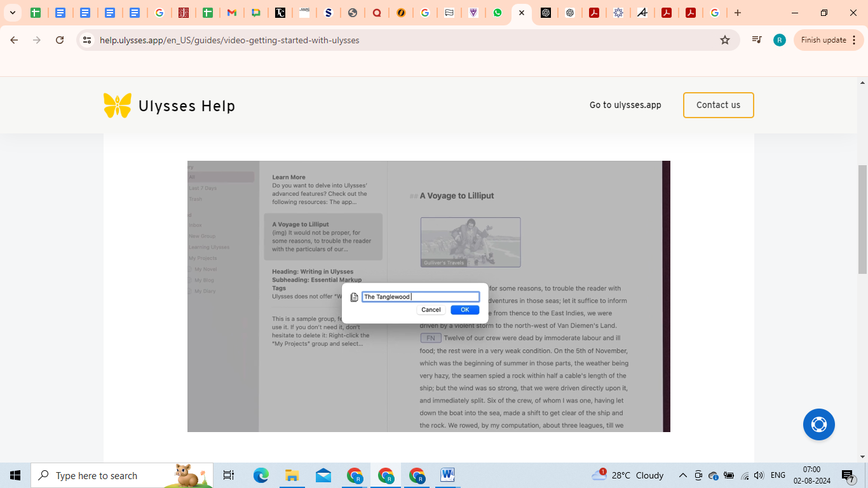Switch to the WhatsApp tab
The width and height of the screenshot is (868, 488).
tap(498, 13)
